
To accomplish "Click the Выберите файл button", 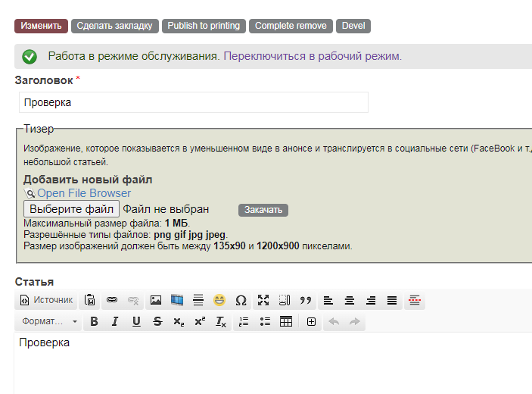I will (71, 209).
